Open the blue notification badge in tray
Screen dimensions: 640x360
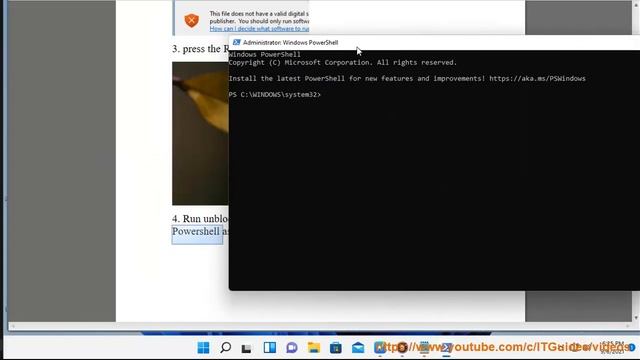pos(632,347)
